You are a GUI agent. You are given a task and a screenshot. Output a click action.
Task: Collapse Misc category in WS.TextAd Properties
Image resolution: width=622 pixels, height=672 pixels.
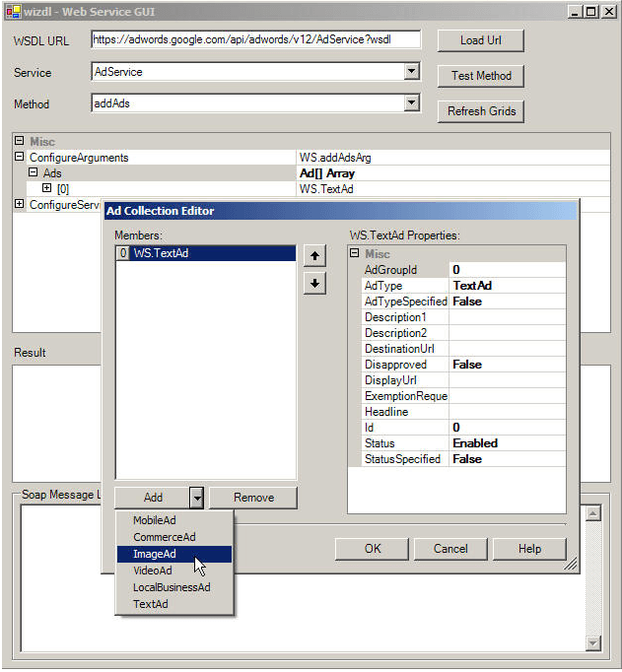pos(355,253)
